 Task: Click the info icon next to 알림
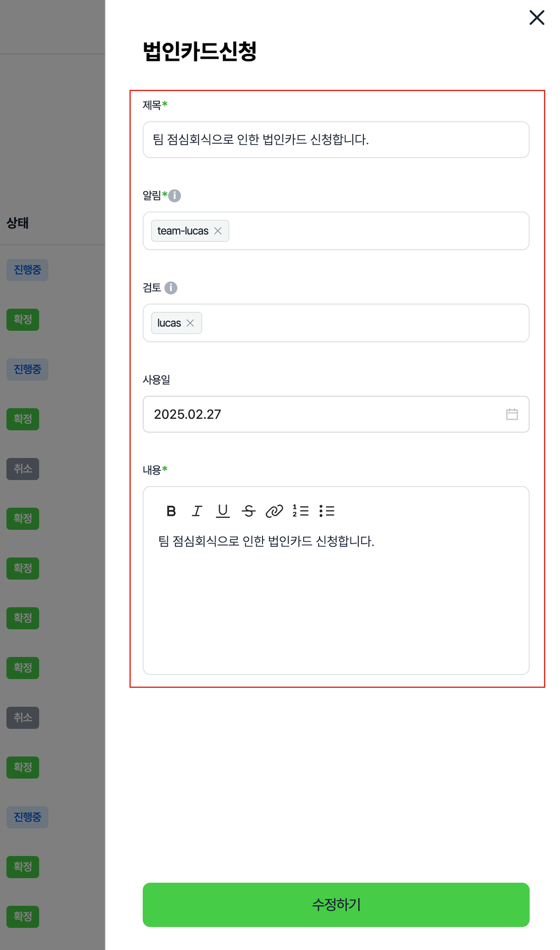[x=174, y=195]
